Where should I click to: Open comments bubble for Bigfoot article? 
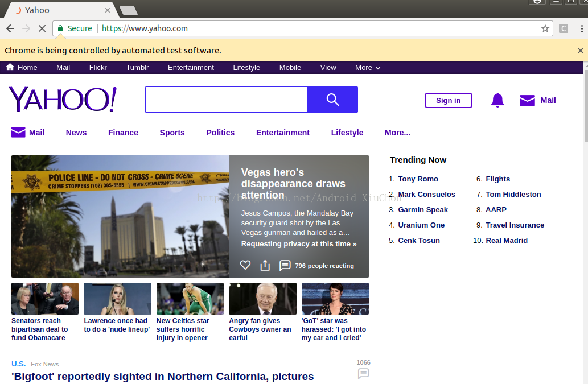[363, 374]
